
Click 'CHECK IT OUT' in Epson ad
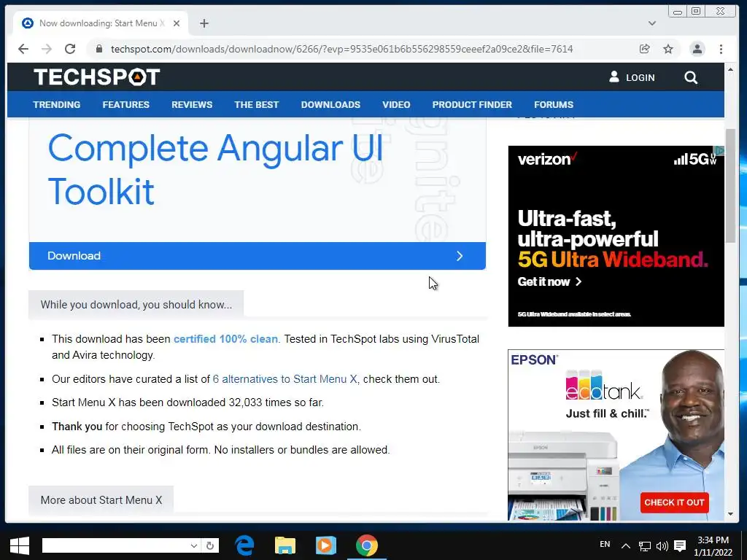click(x=674, y=502)
